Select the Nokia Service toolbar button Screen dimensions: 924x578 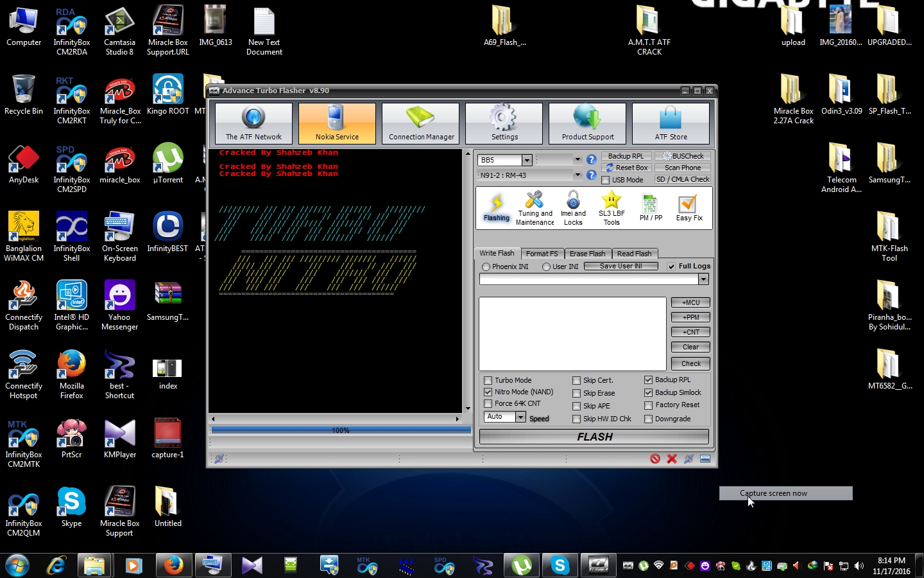(x=337, y=123)
